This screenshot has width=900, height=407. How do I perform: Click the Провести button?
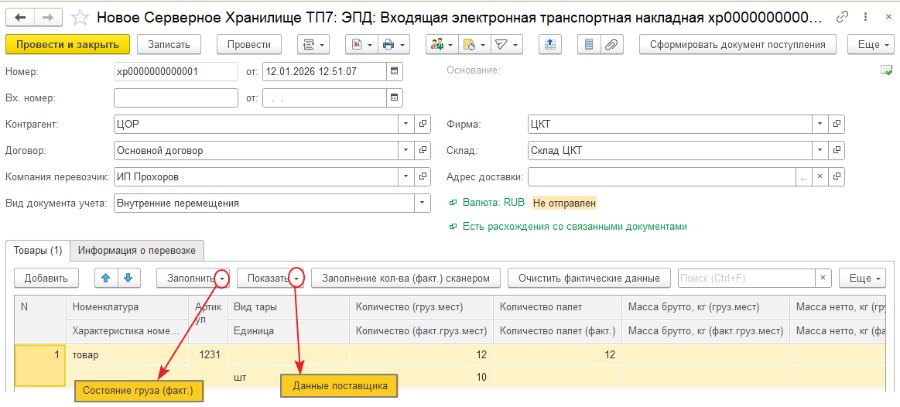tap(249, 44)
